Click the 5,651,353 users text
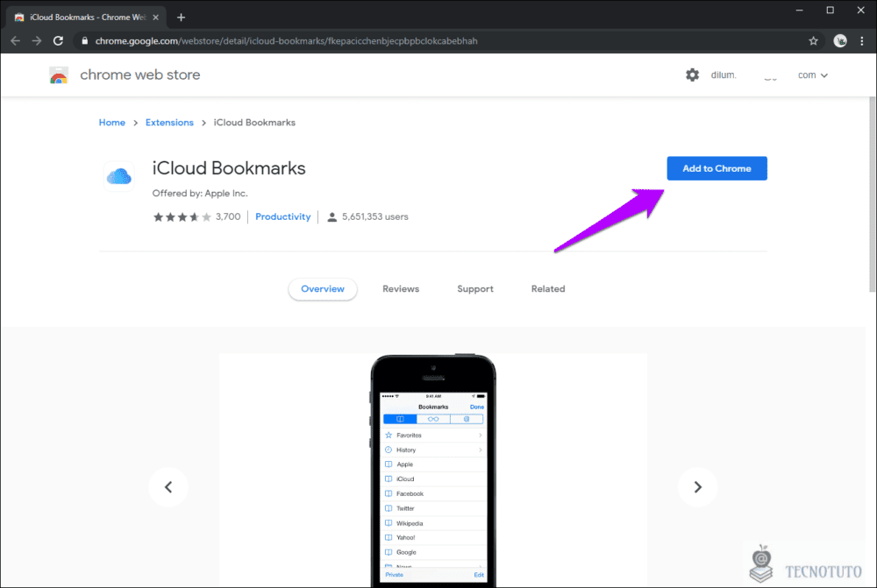877x588 pixels. pos(375,216)
